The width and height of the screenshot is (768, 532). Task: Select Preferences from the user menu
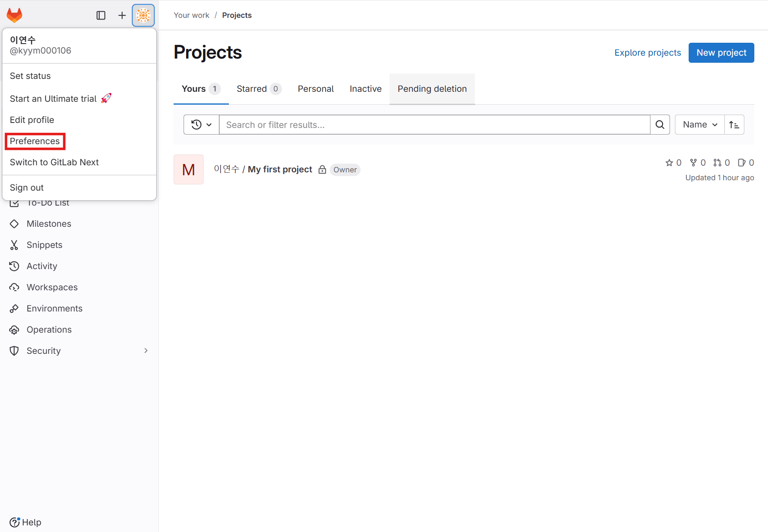[x=35, y=141]
